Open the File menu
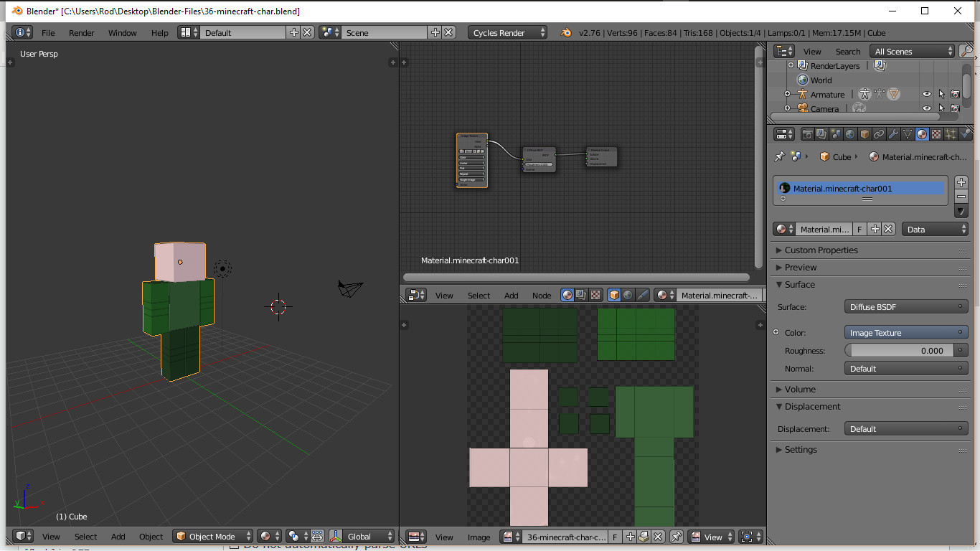 click(x=48, y=32)
